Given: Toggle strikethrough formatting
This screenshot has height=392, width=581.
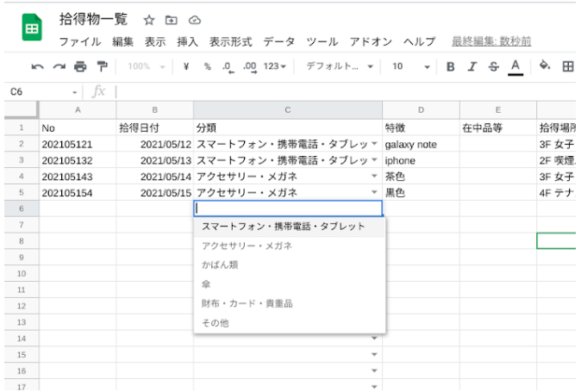Looking at the screenshot, I should [494, 66].
